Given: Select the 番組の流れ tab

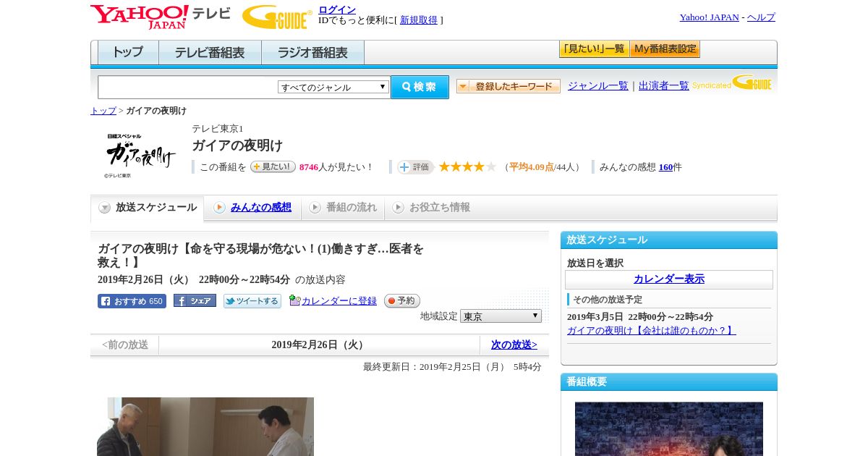Looking at the screenshot, I should click(343, 208).
